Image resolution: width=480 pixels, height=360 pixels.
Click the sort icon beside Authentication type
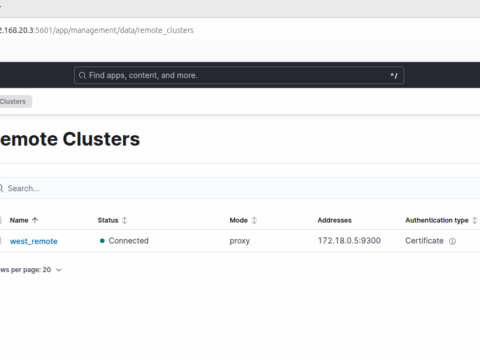475,220
